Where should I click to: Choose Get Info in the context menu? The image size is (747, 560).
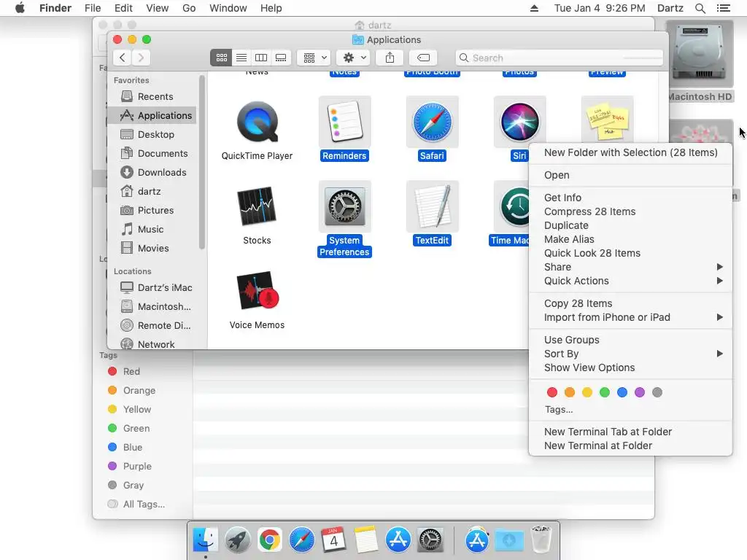click(x=631, y=197)
